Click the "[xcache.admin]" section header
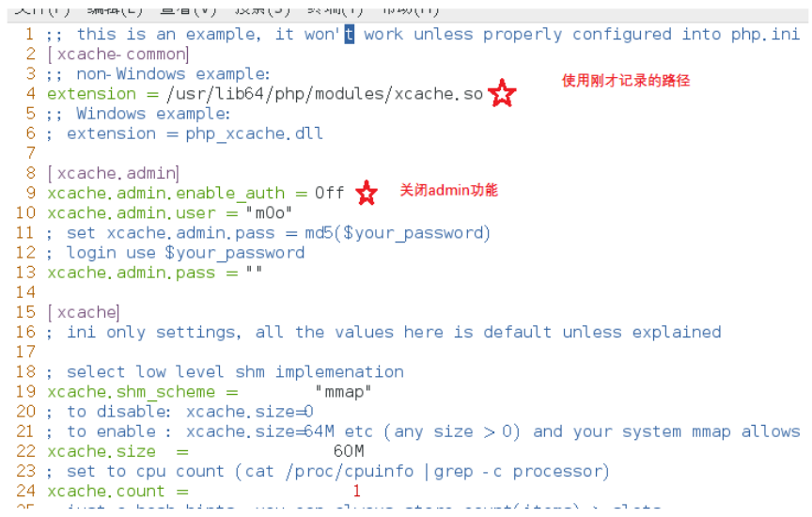This screenshot has height=517, width=812. click(113, 173)
